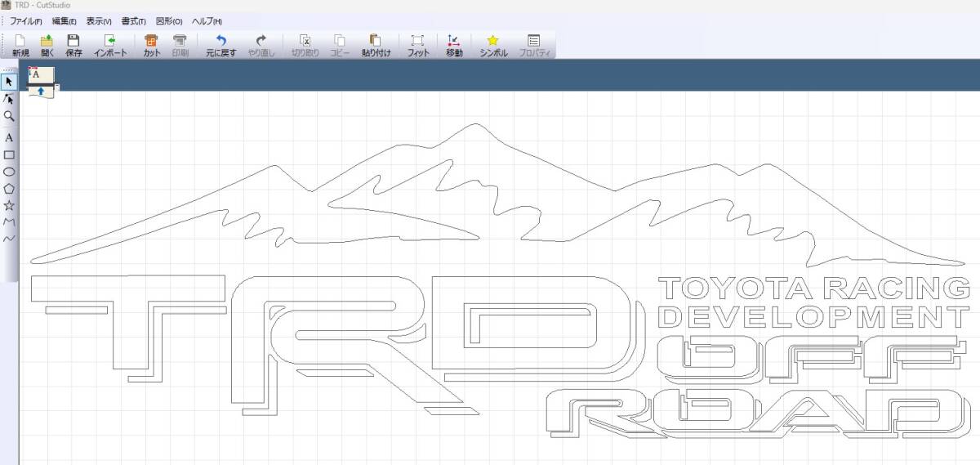Screen dimensions: 980x465
Task: Select the text A tool
Action: pyautogui.click(x=9, y=137)
